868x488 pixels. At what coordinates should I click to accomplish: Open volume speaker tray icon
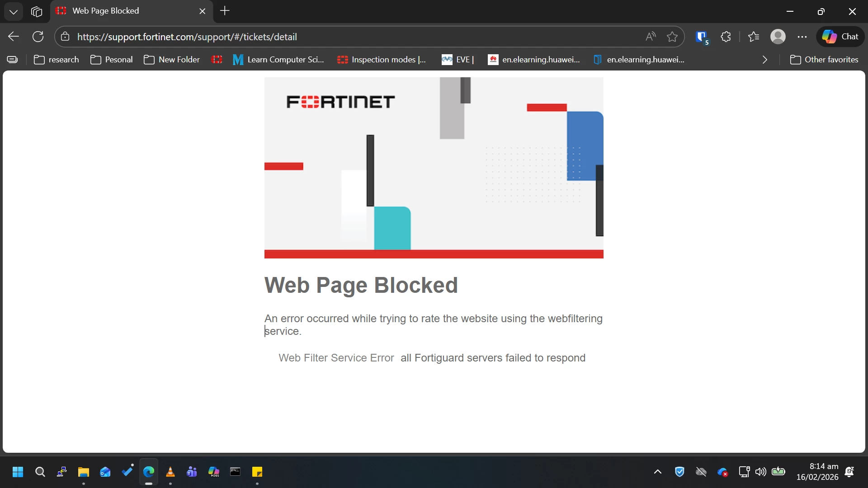point(761,472)
